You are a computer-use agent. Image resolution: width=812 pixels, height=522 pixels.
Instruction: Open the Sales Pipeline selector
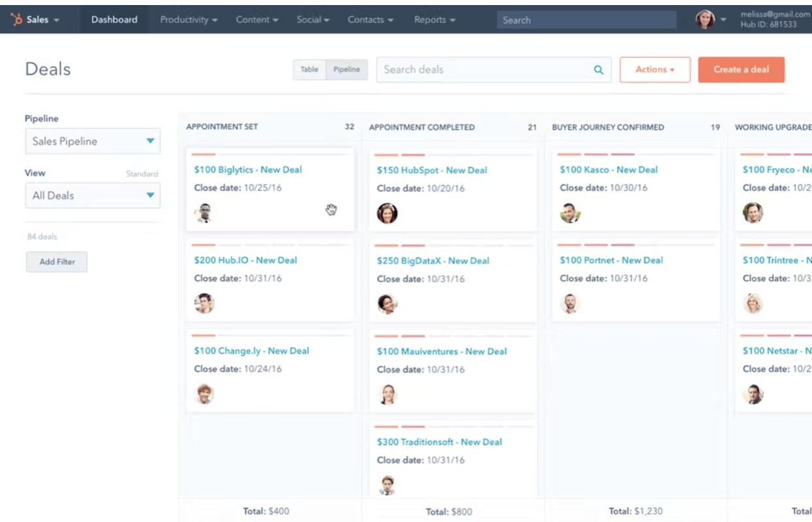coord(93,140)
